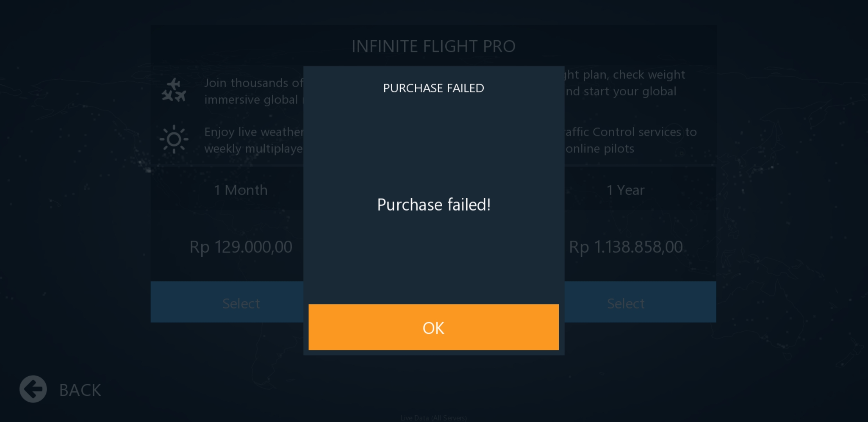The height and width of the screenshot is (422, 868).
Task: Click the airplanes multiplayer icon
Action: [174, 91]
